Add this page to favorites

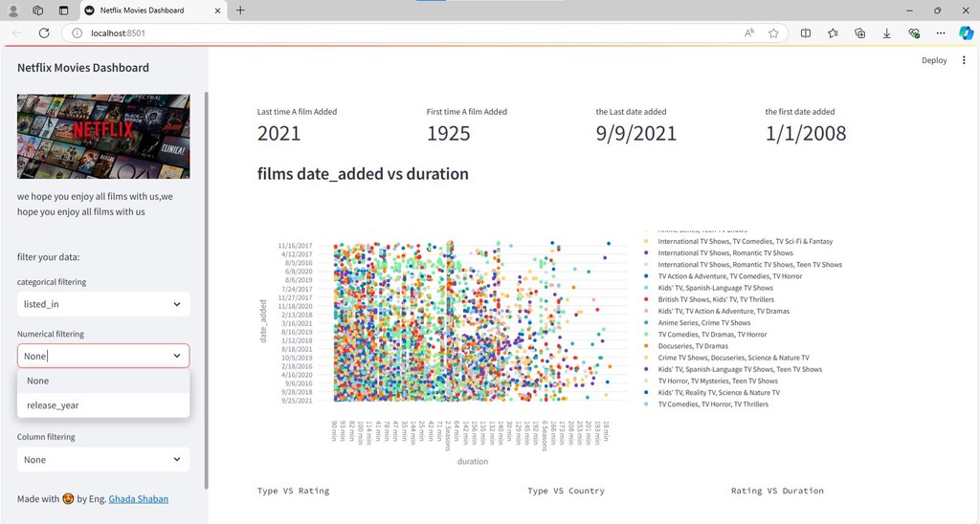coord(773,33)
